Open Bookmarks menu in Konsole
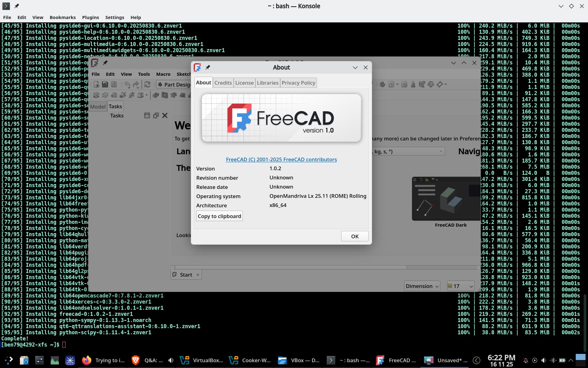Viewport: 588px width, 368px height. coord(62,17)
